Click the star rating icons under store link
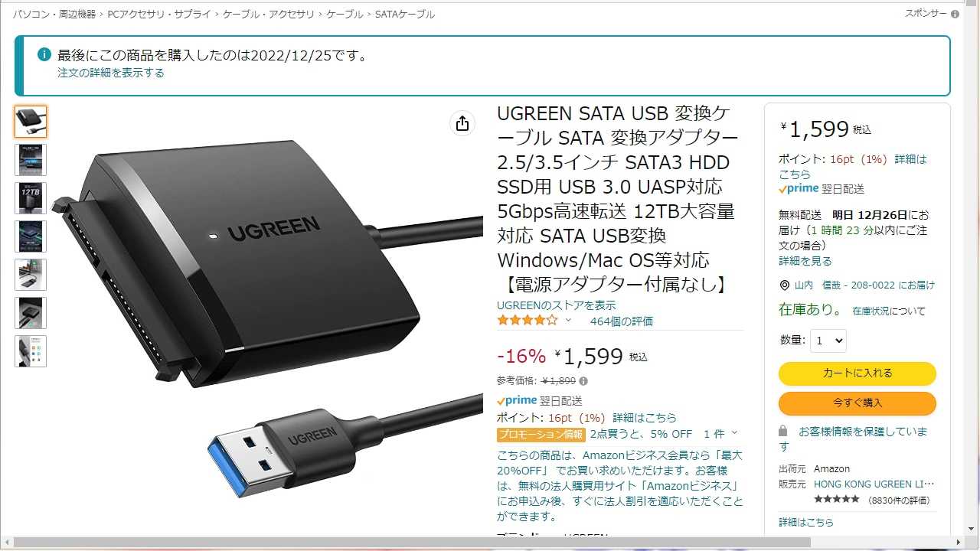This screenshot has height=551, width=980. tap(528, 321)
